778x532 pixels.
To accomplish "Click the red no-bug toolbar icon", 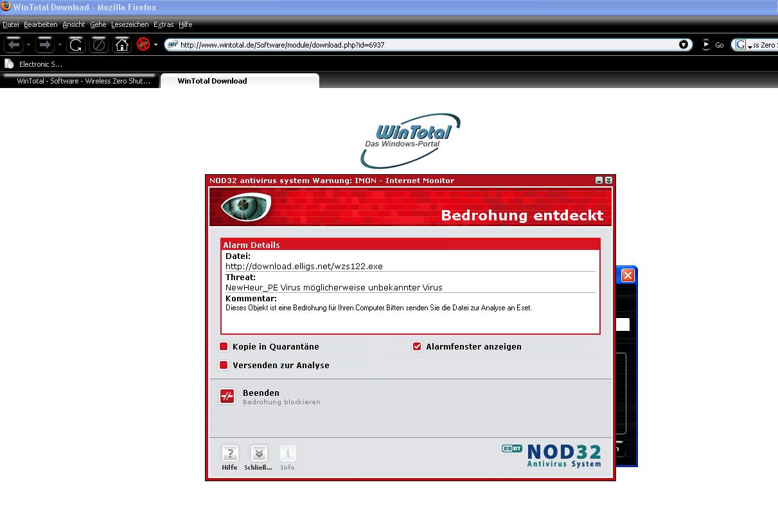I will click(143, 44).
